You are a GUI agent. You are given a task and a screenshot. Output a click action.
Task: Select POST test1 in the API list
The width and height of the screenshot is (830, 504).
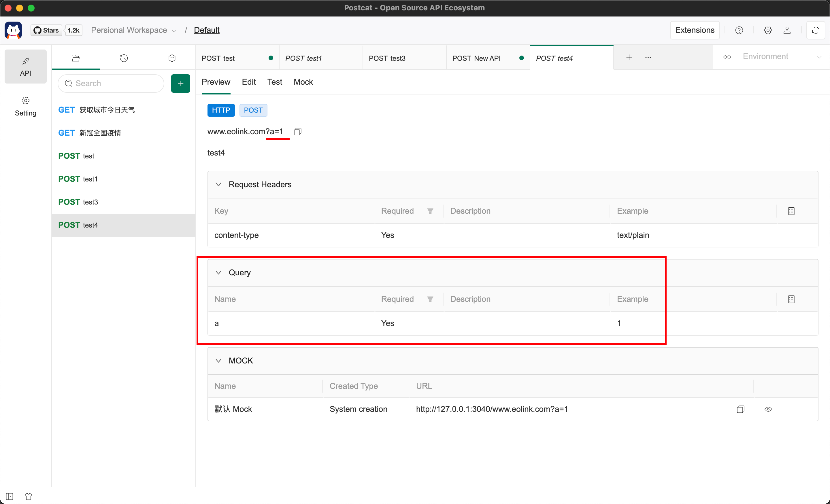click(x=124, y=179)
